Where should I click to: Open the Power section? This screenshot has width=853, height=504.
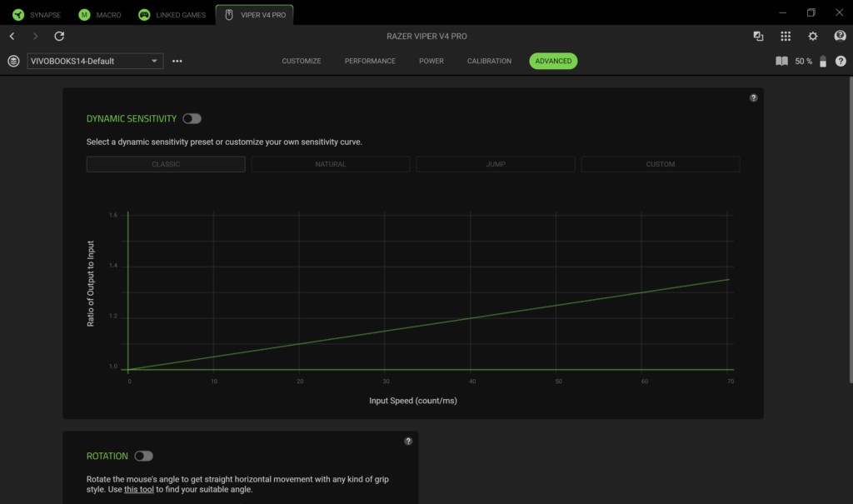431,61
